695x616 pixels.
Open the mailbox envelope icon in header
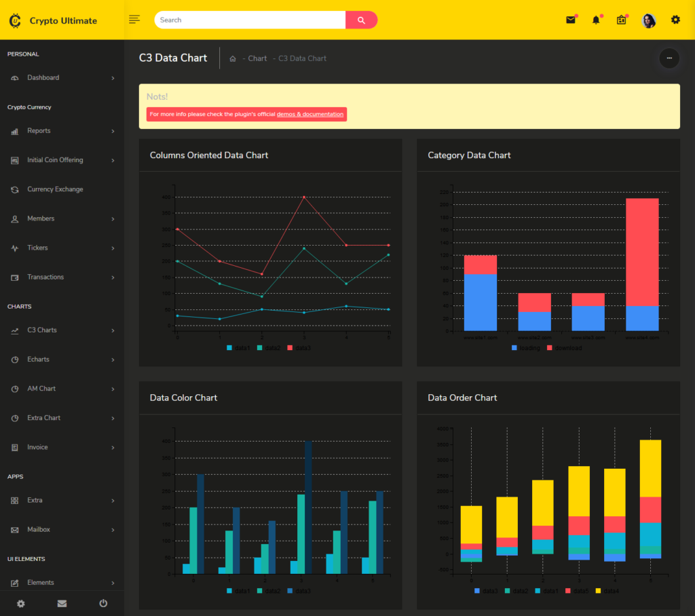pyautogui.click(x=570, y=20)
